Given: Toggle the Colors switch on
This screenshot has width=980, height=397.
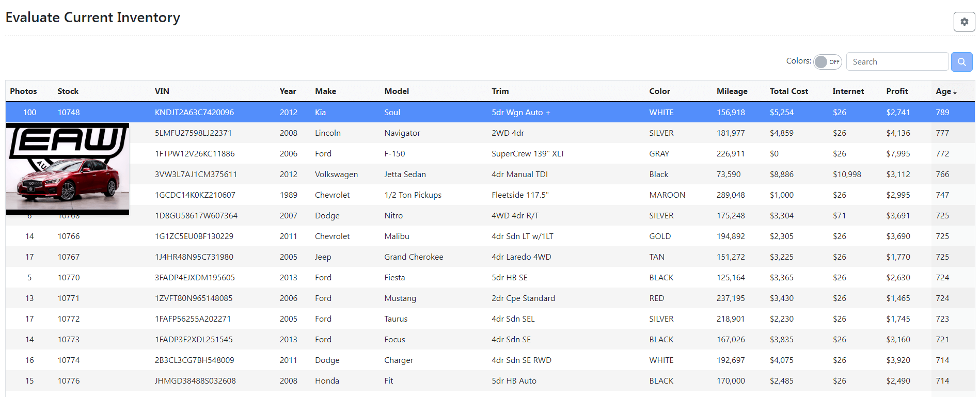Looking at the screenshot, I should tap(827, 62).
